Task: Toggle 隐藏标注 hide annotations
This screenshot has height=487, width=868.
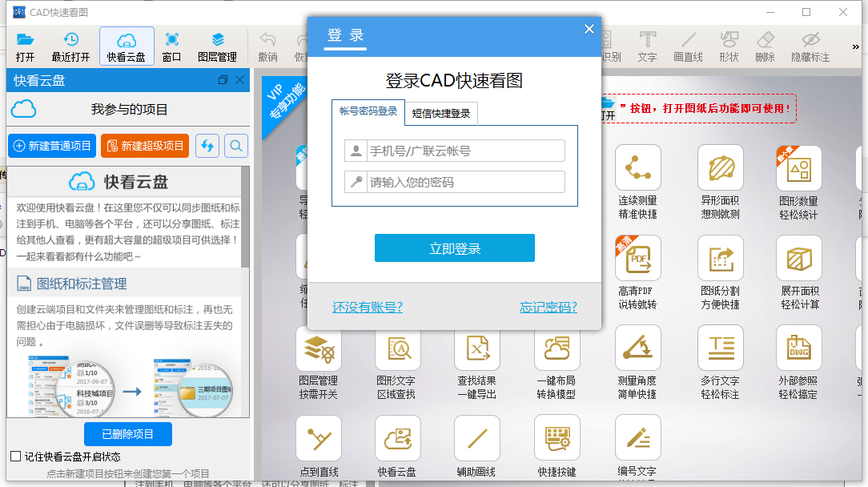Action: 810,46
